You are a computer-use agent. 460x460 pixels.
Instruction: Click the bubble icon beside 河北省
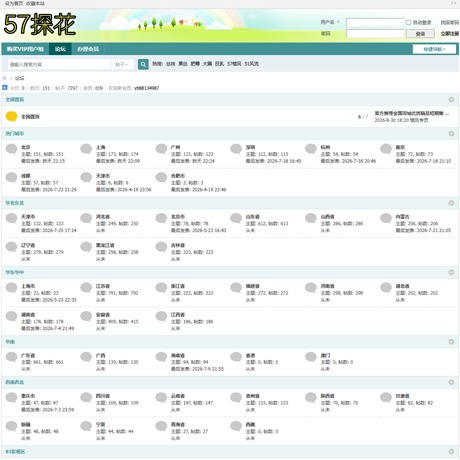coord(86,218)
